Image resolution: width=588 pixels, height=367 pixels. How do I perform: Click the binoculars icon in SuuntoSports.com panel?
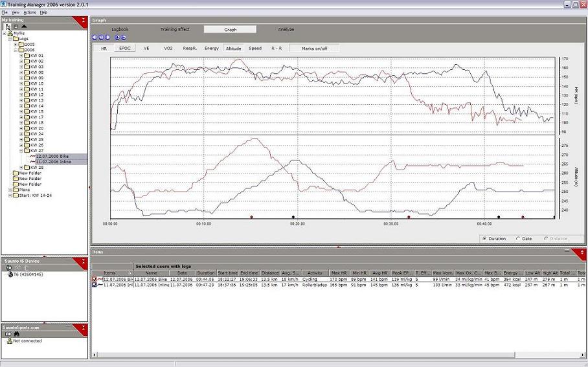16,334
